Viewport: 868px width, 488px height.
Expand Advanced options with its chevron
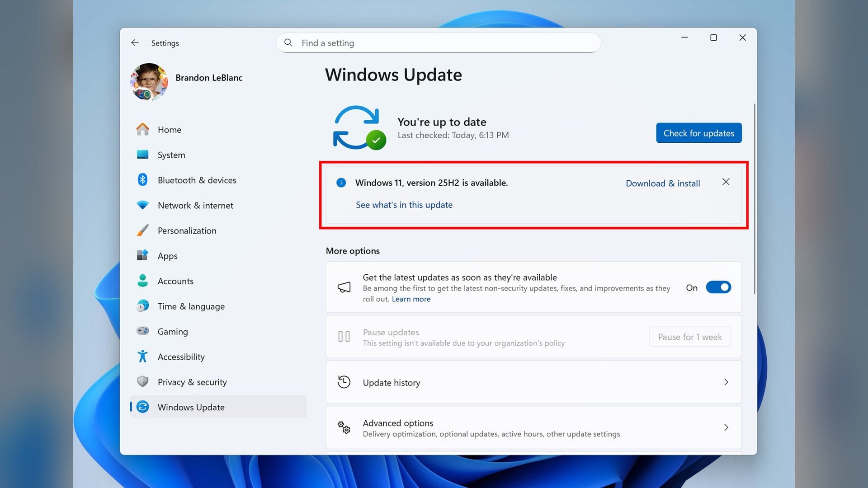pyautogui.click(x=726, y=427)
